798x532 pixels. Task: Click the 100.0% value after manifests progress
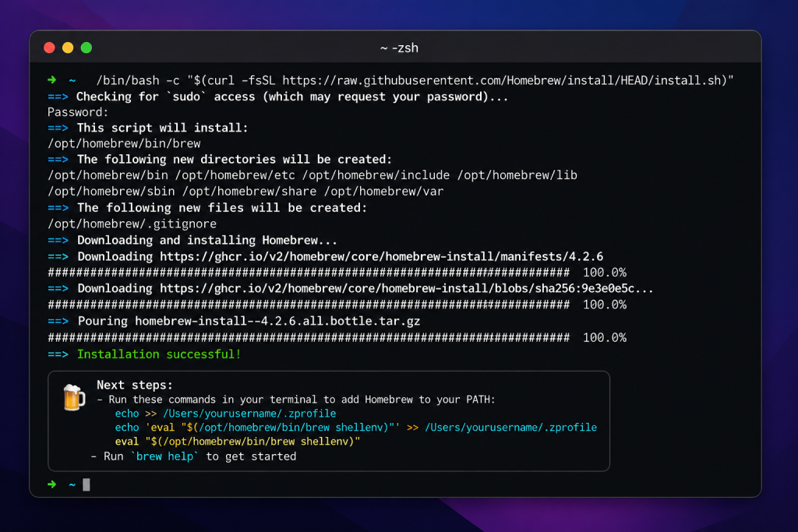[x=605, y=273]
